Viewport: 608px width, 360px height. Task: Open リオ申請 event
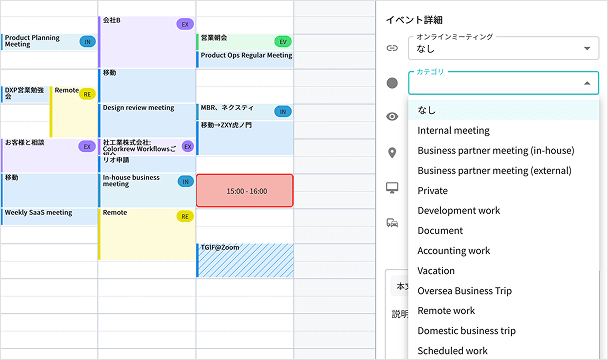(x=147, y=164)
